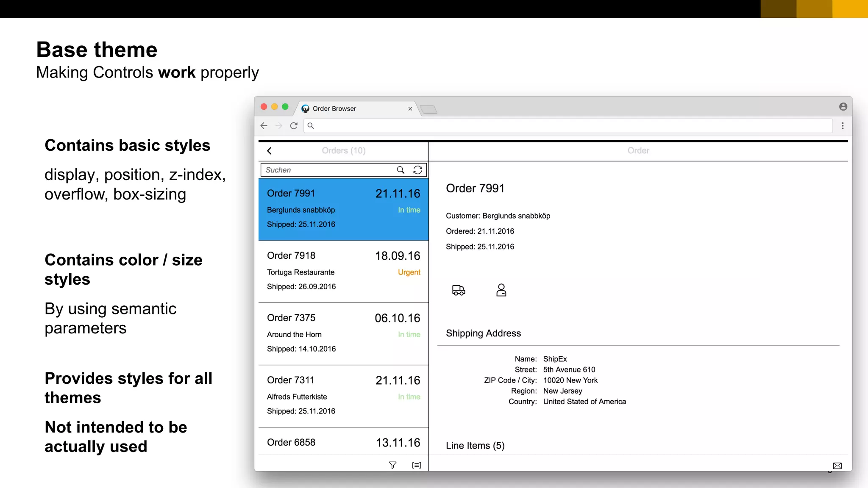Reload the page with browser refresh icon
This screenshot has height=488, width=868.
point(294,126)
